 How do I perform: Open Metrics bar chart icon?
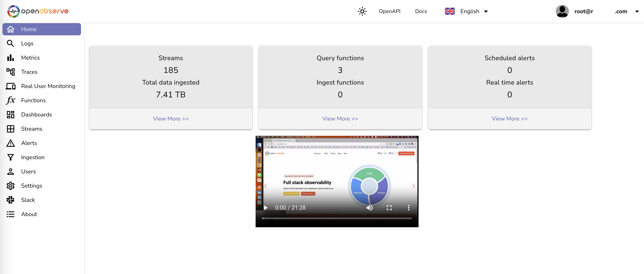coord(11,58)
